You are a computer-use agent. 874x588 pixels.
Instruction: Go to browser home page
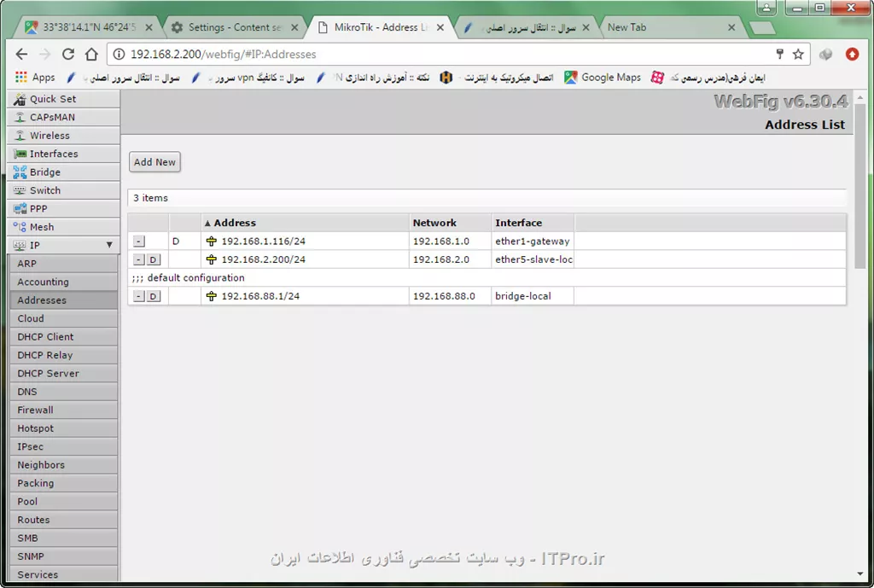(x=91, y=54)
